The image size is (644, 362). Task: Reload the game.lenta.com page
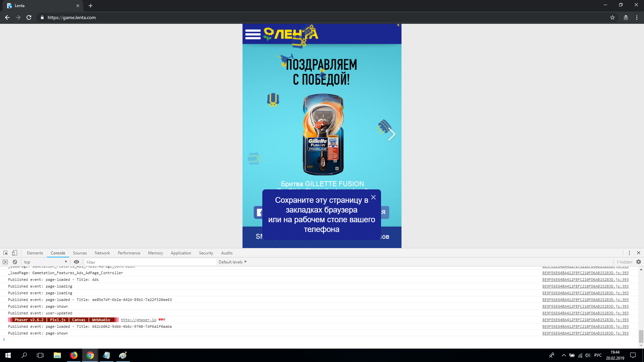29,17
